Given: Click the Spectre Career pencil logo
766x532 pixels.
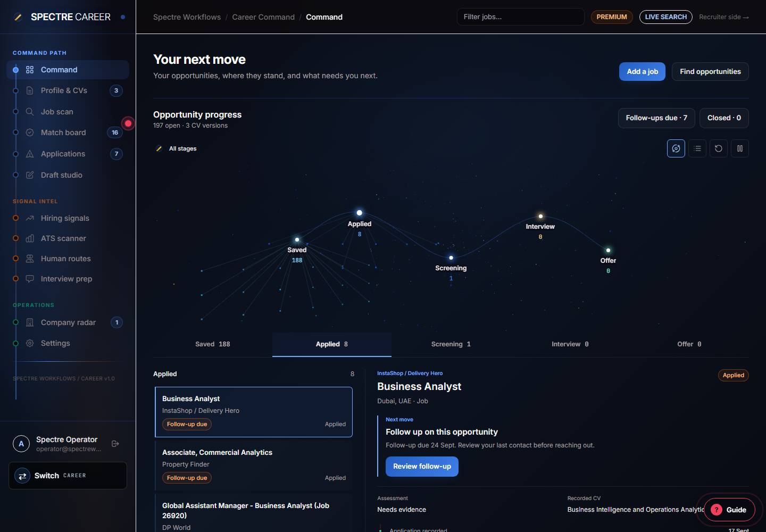Looking at the screenshot, I should [18, 17].
